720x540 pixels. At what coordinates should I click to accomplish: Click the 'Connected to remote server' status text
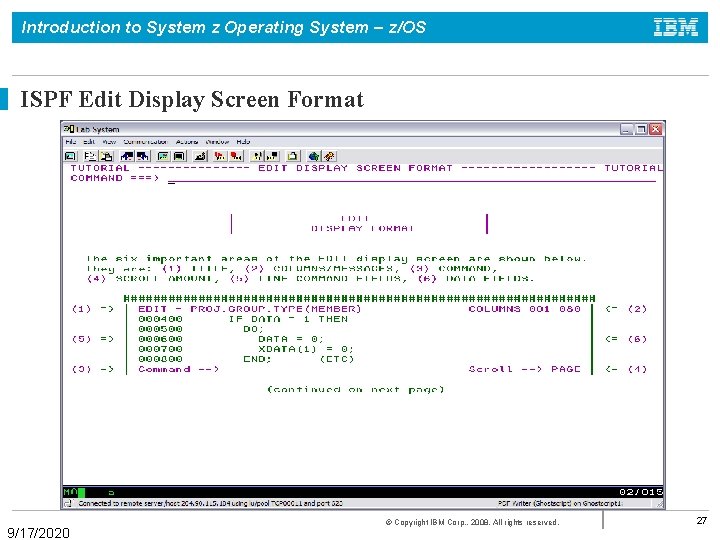[210, 504]
